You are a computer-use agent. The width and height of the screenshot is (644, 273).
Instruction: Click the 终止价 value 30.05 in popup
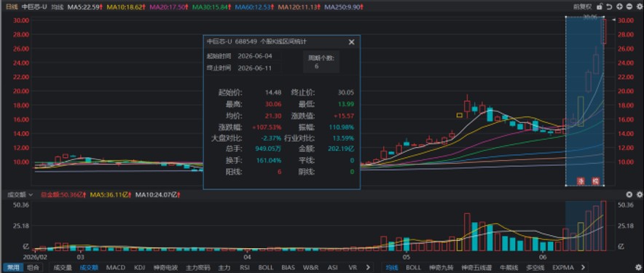click(345, 92)
